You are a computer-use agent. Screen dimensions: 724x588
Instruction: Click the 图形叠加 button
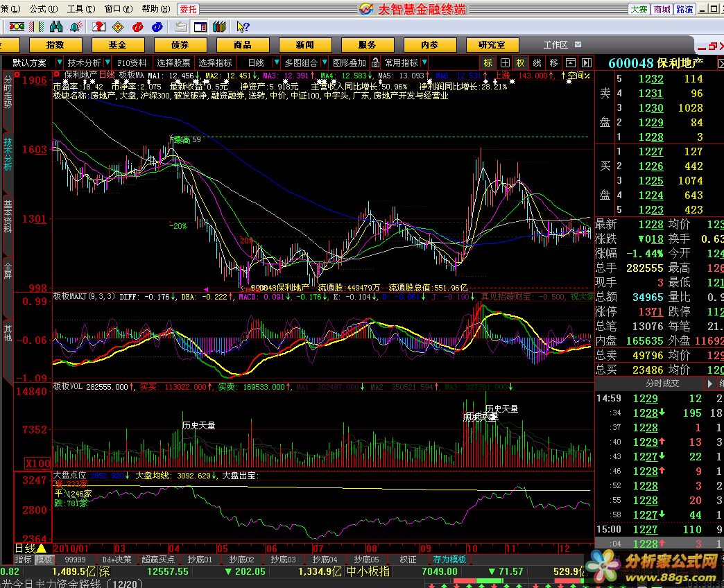click(x=350, y=63)
